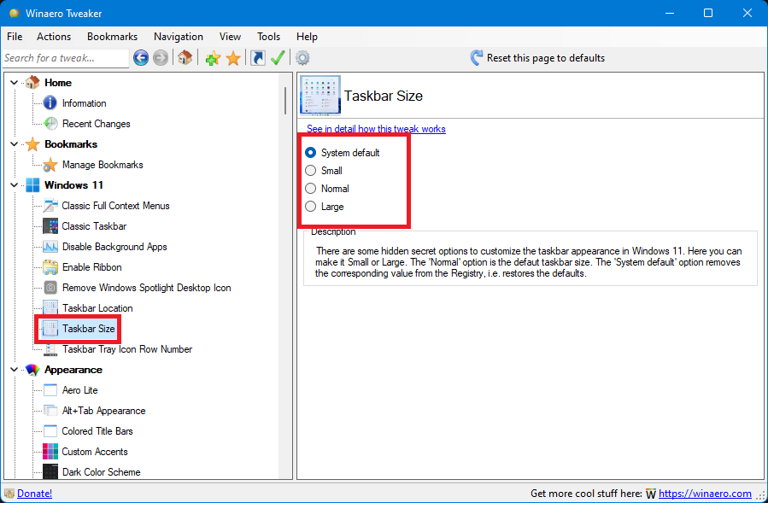Click the Enable Ribbon icon
This screenshot has width=768, height=532.
pyautogui.click(x=50, y=267)
